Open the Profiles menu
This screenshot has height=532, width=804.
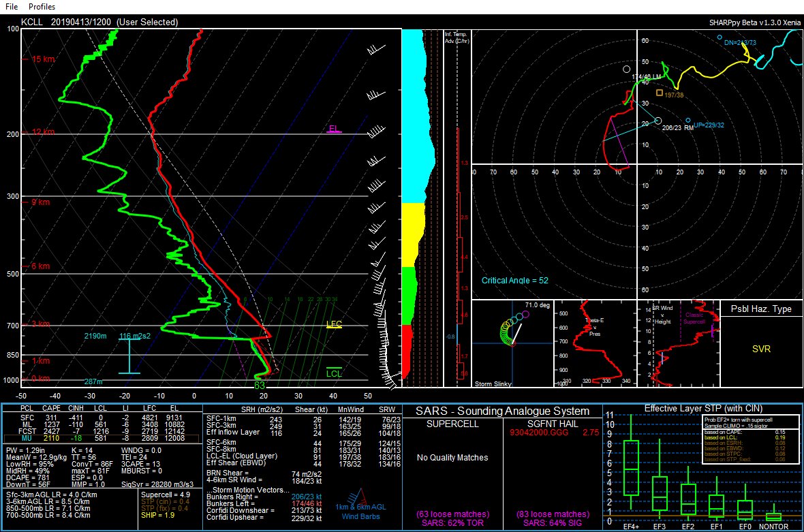pyautogui.click(x=42, y=6)
